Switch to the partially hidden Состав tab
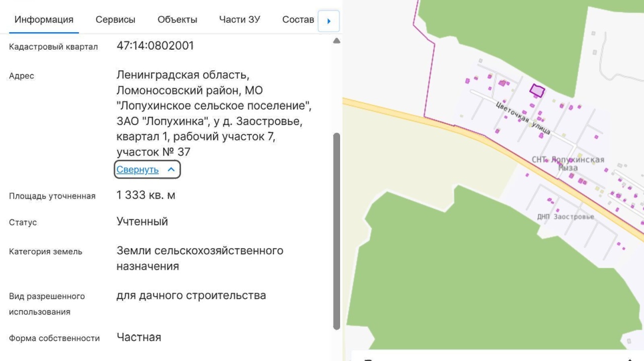Screen dimensions: 644x361 [298, 20]
